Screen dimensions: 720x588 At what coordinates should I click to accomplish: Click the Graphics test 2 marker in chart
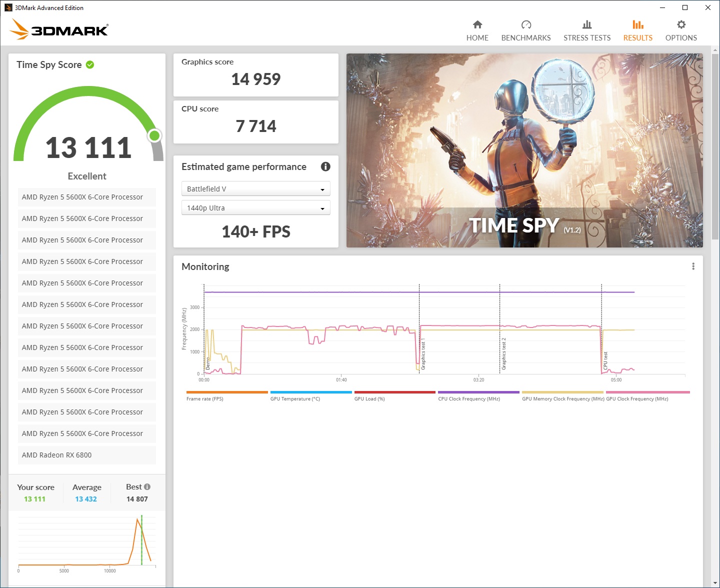(503, 354)
